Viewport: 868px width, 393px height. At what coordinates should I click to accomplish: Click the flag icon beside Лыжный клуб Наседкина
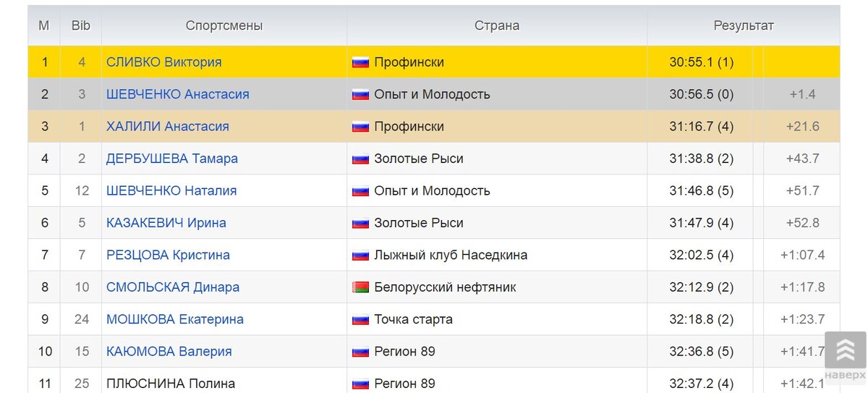[x=360, y=255]
